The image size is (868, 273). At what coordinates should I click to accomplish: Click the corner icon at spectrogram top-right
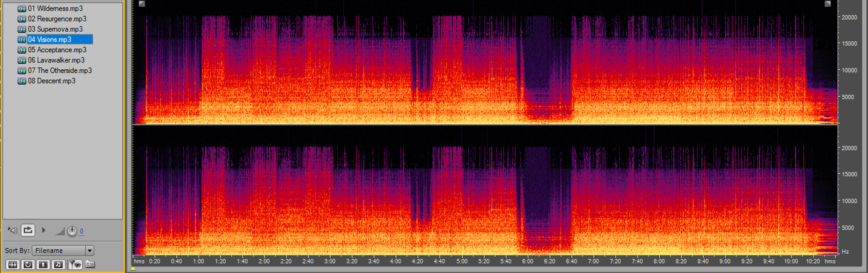828,4
